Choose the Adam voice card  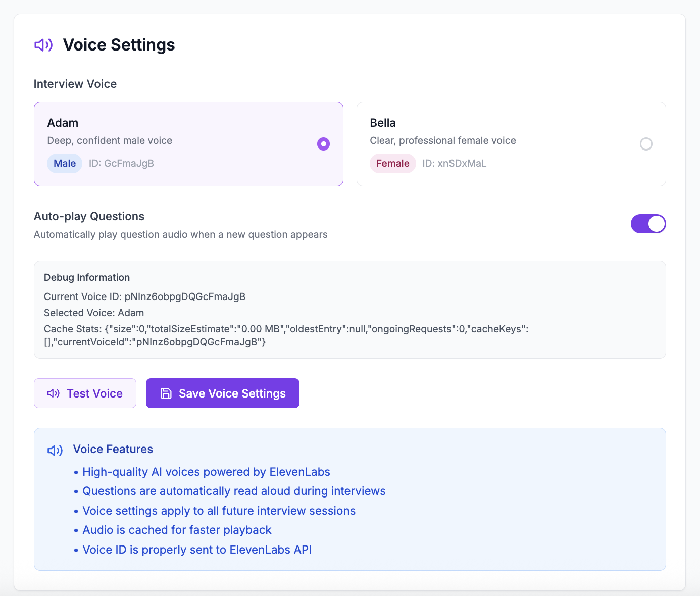coord(188,144)
